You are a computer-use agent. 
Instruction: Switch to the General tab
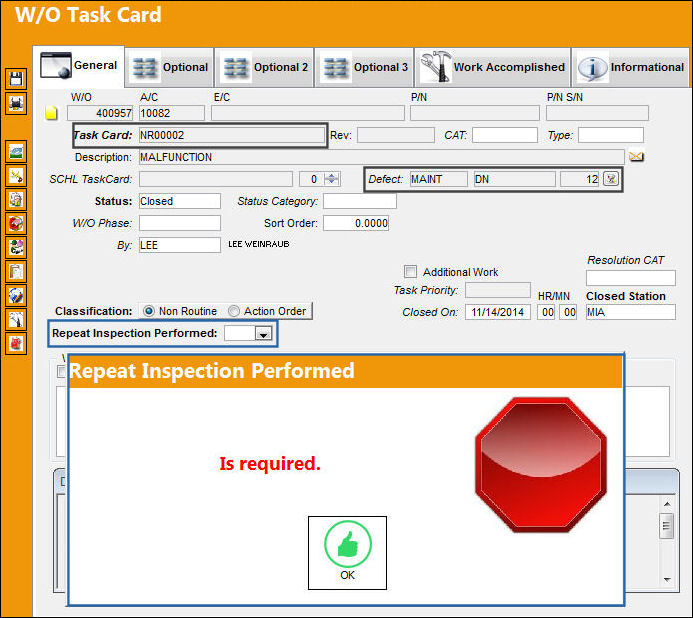(x=79, y=66)
